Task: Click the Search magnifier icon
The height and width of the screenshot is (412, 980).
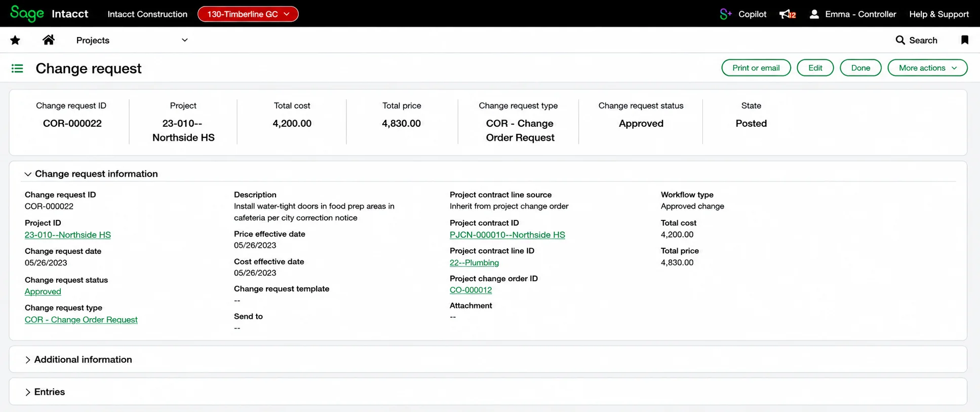Action: pyautogui.click(x=900, y=40)
